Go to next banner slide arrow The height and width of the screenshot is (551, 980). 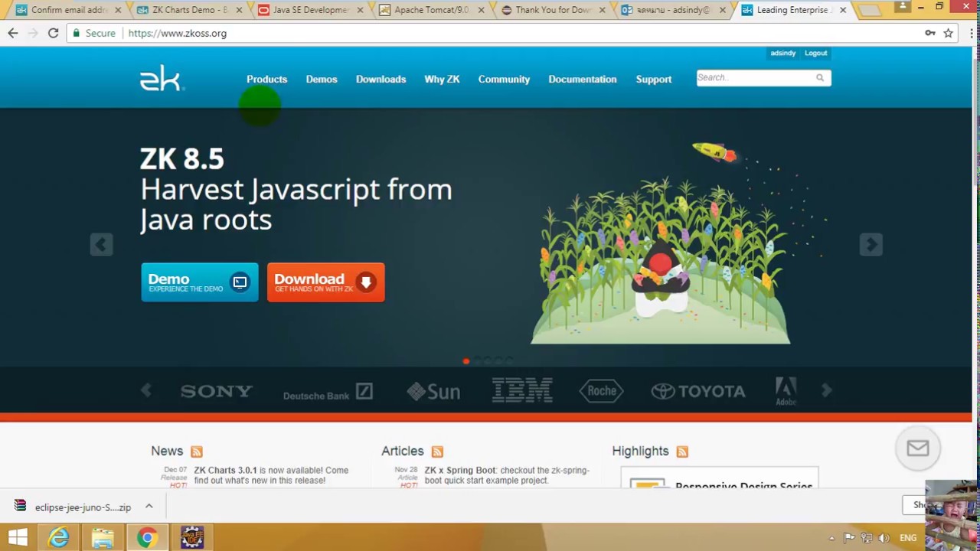click(871, 244)
